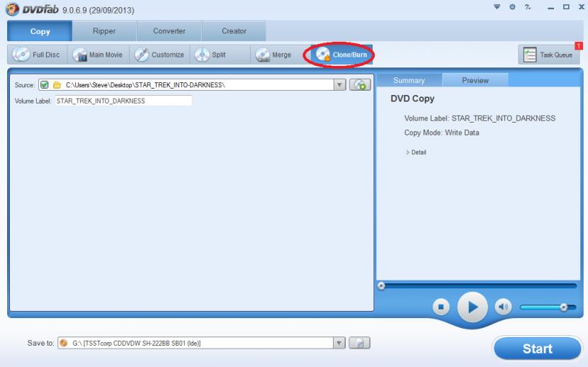Expand the Source path dropdown

point(339,85)
